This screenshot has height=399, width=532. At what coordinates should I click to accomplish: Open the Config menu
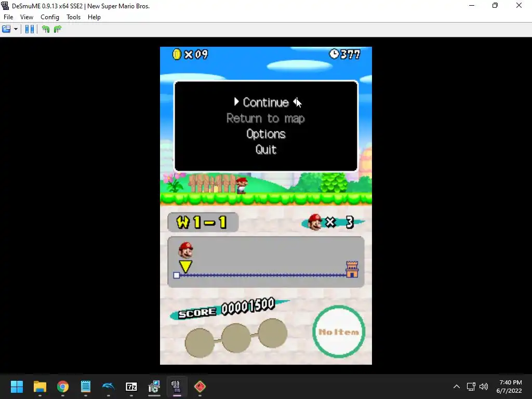(50, 17)
